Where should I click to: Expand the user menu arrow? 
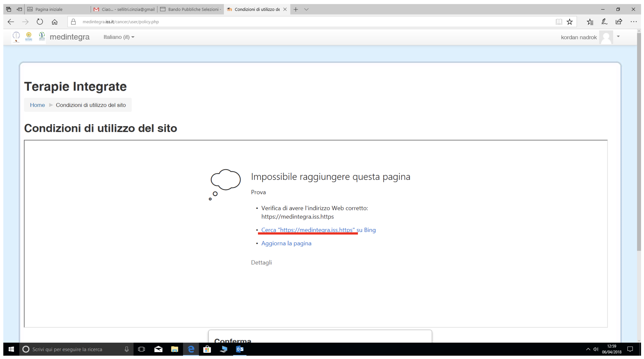tap(618, 36)
